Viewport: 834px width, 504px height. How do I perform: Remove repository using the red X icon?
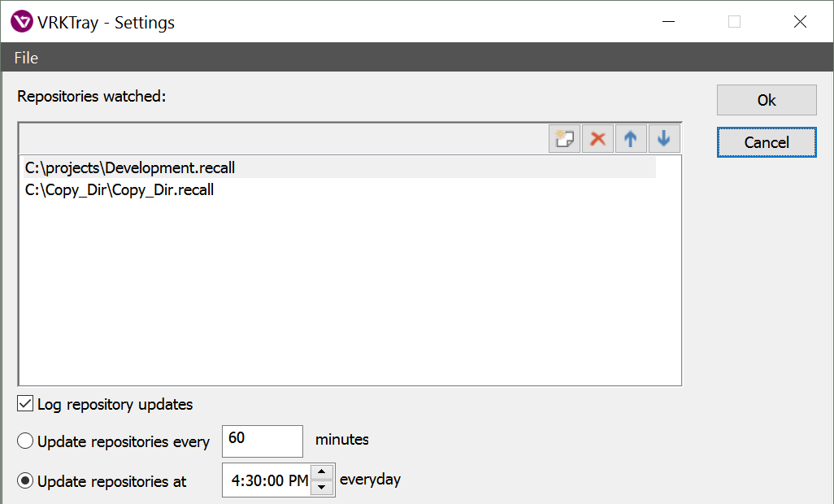point(597,139)
